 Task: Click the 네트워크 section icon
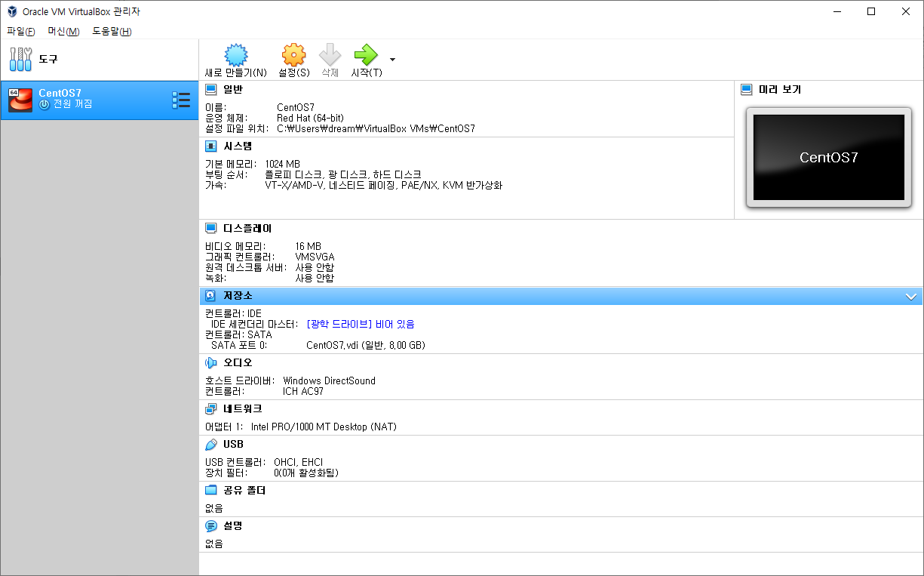coord(211,409)
